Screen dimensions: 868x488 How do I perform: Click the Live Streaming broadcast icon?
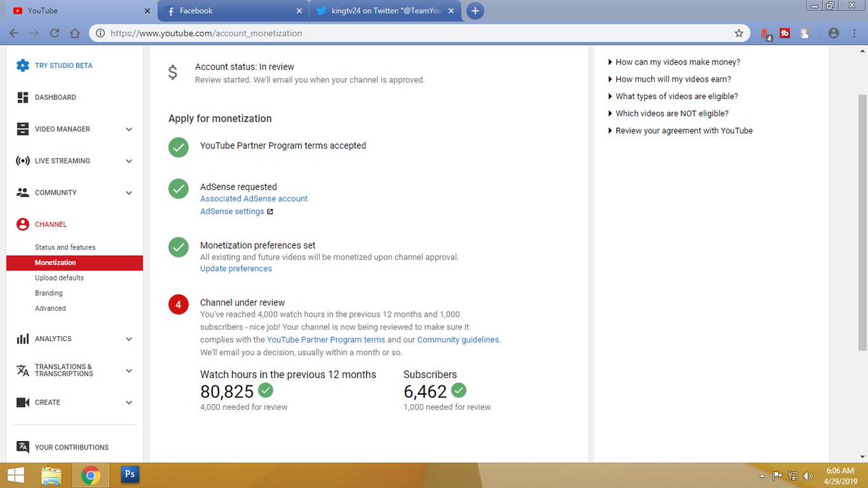pos(22,160)
